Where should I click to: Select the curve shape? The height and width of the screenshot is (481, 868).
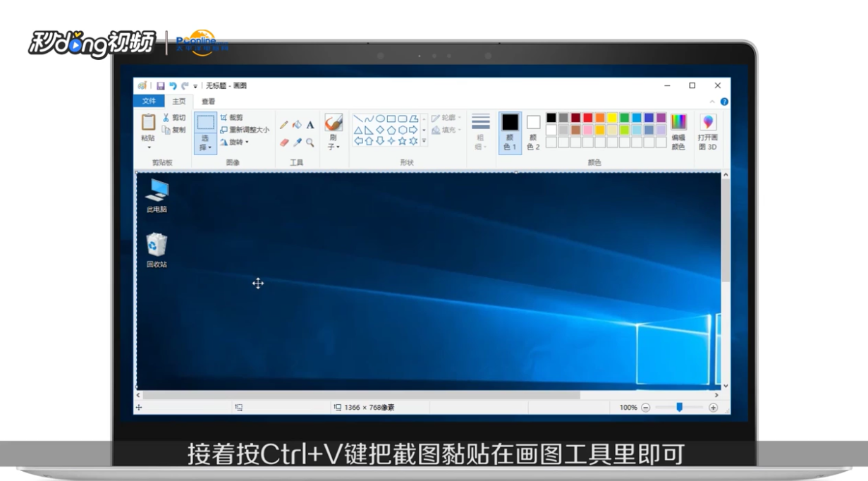click(x=369, y=118)
